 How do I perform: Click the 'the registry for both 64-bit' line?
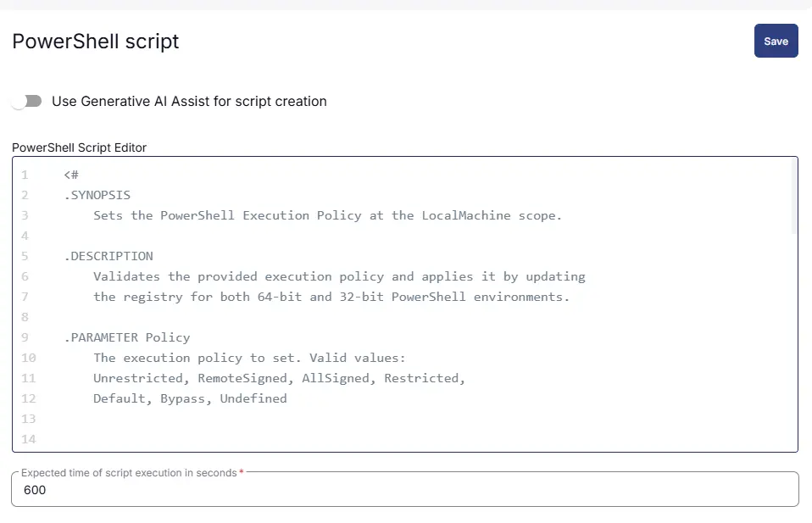[331, 297]
